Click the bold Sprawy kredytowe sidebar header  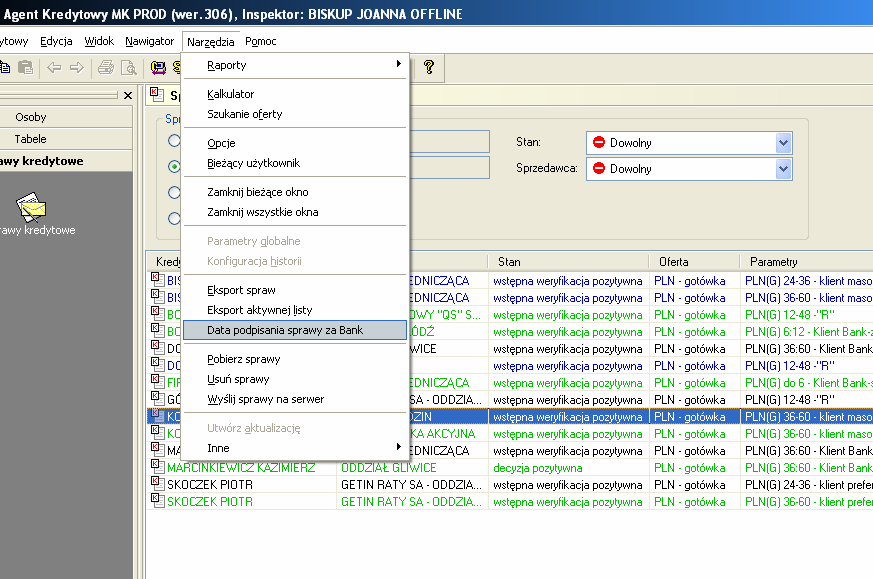click(x=66, y=161)
